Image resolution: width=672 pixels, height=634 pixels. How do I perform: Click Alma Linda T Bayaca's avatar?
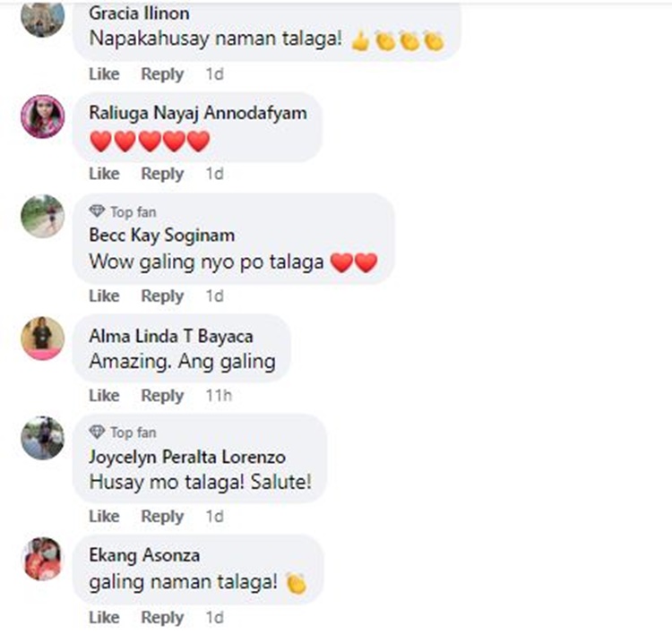[43, 338]
